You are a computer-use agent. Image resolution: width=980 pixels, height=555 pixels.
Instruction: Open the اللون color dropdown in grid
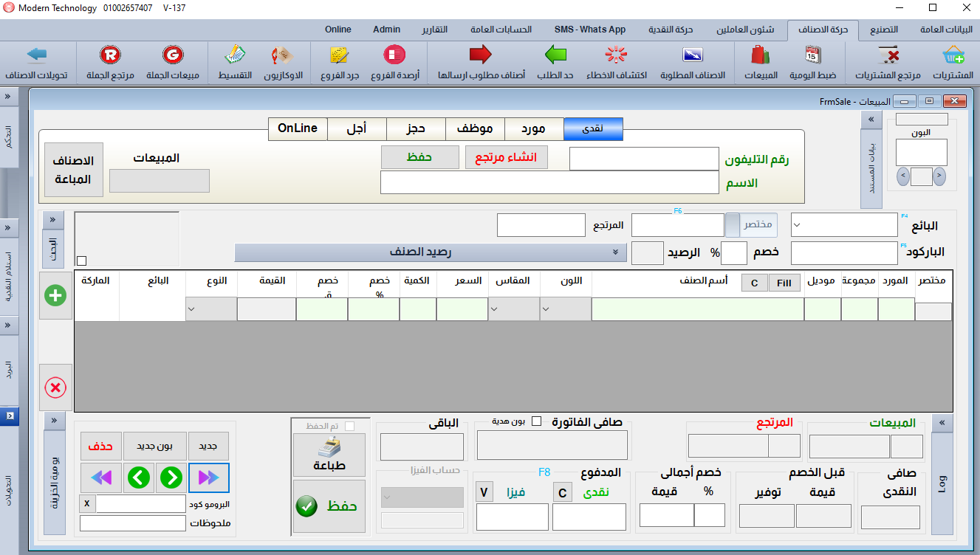pos(566,309)
